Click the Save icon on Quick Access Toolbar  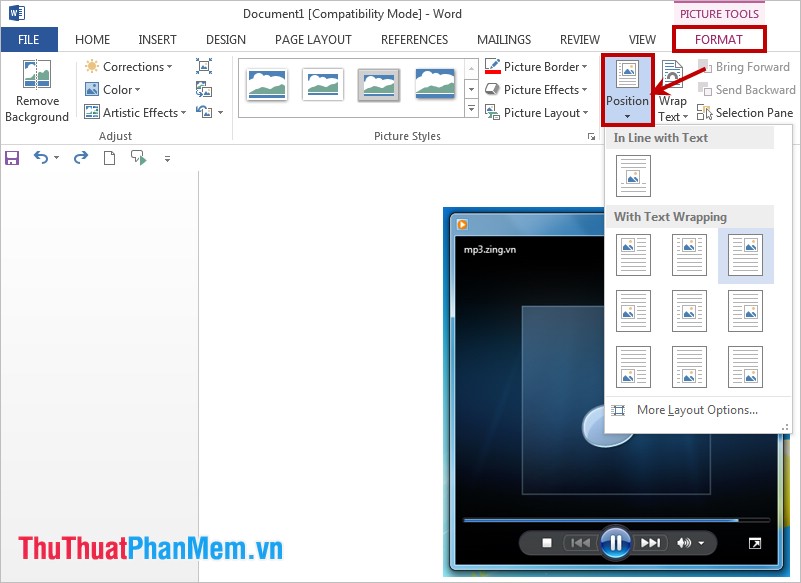pyautogui.click(x=11, y=158)
